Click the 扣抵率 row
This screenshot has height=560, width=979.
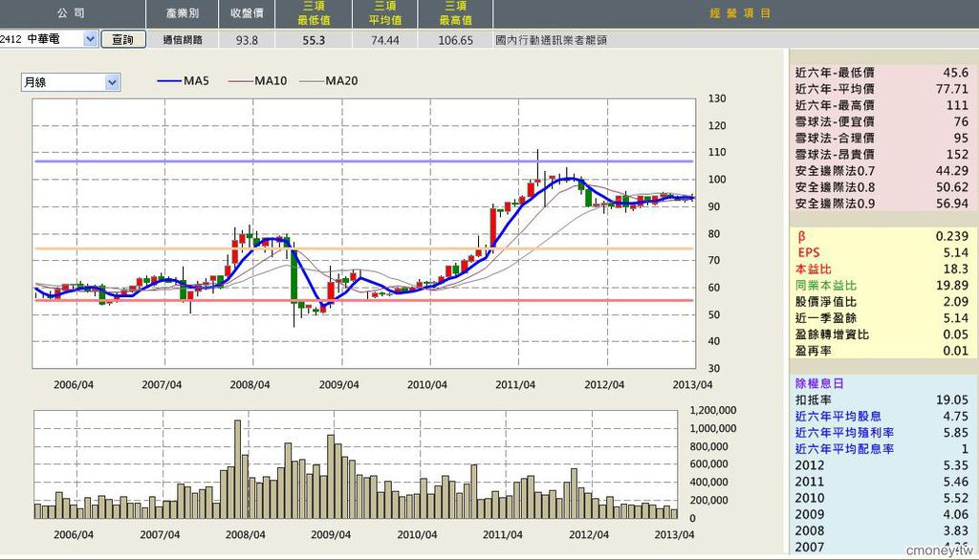click(881, 399)
